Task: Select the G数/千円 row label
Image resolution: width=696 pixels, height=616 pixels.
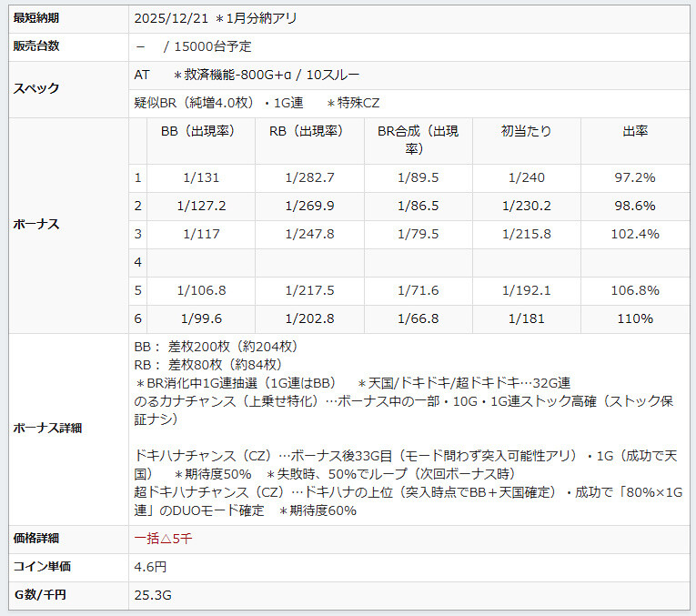Action: pyautogui.click(x=40, y=595)
